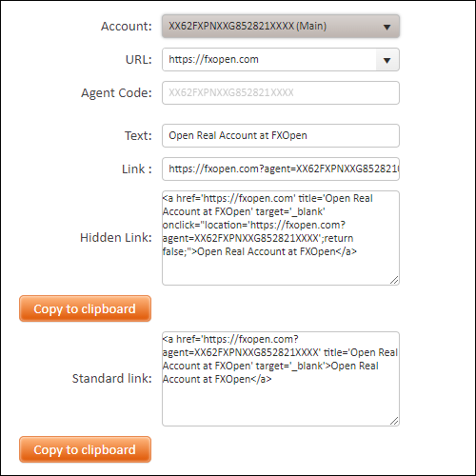
Task: Click the Standard link: label
Action: 111,379
